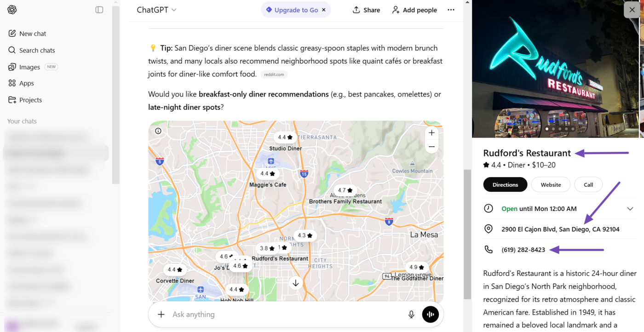This screenshot has width=644, height=332.
Task: Open the conversation options three-dot menu
Action: (x=451, y=10)
